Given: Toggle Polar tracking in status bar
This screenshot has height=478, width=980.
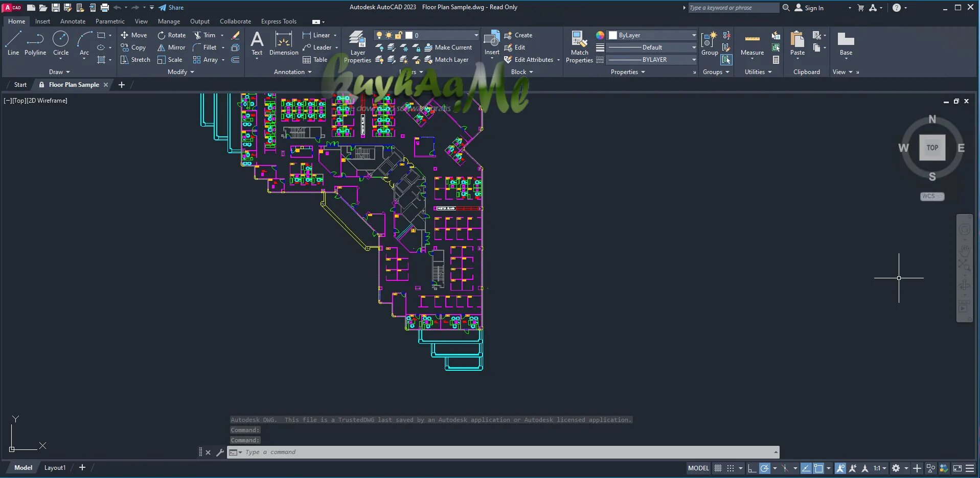Looking at the screenshot, I should point(765,468).
